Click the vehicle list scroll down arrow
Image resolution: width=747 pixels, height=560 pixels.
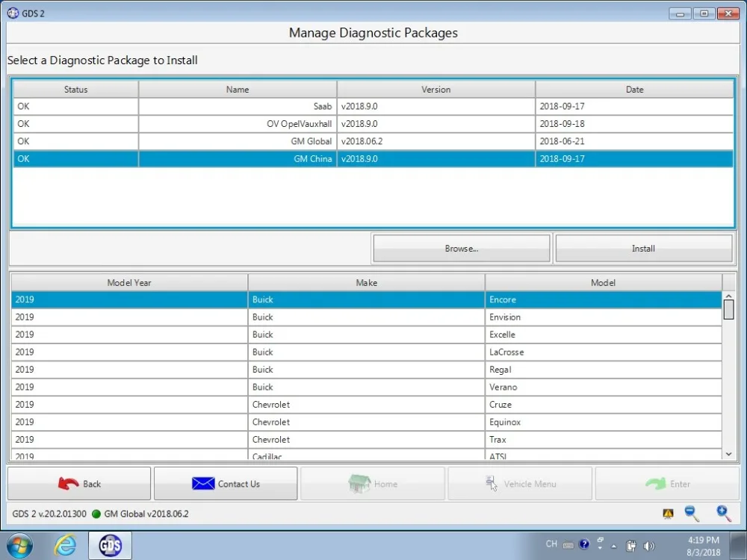(x=728, y=454)
